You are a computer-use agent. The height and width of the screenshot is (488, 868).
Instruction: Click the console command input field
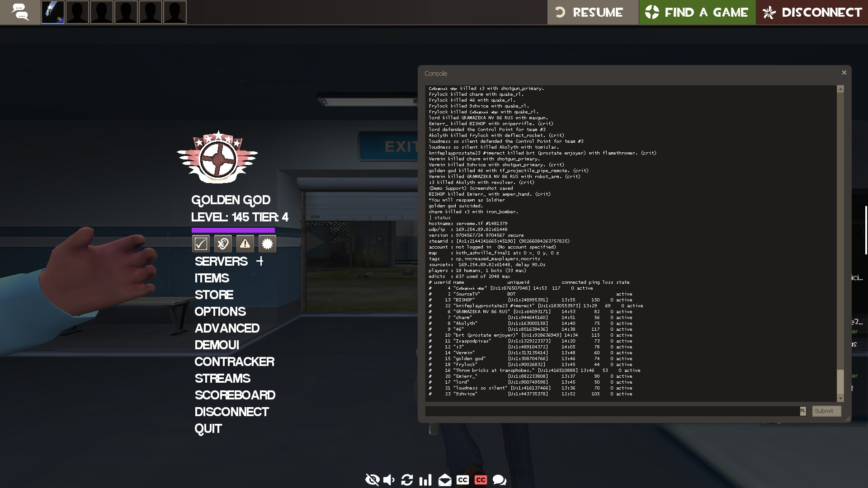pyautogui.click(x=612, y=411)
